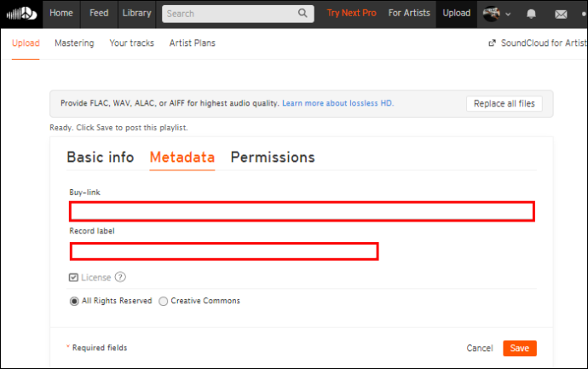Toggle the License checkbox
Image resolution: width=588 pixels, height=369 pixels.
click(x=73, y=278)
